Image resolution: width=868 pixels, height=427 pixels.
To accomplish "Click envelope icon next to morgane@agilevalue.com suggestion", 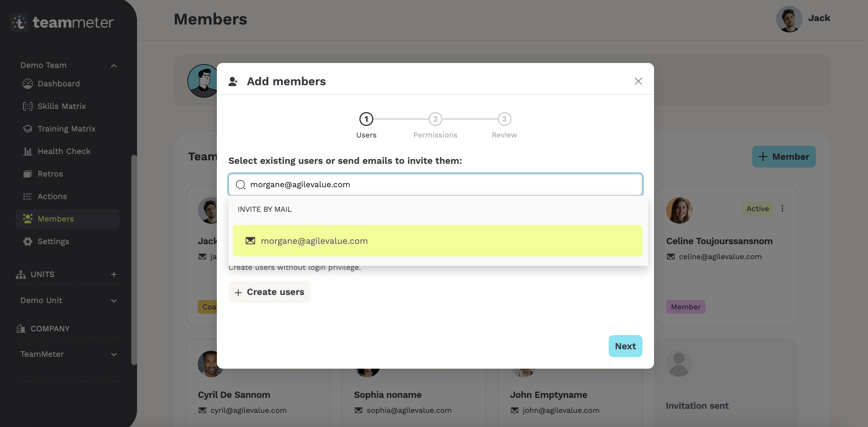I will [x=250, y=241].
